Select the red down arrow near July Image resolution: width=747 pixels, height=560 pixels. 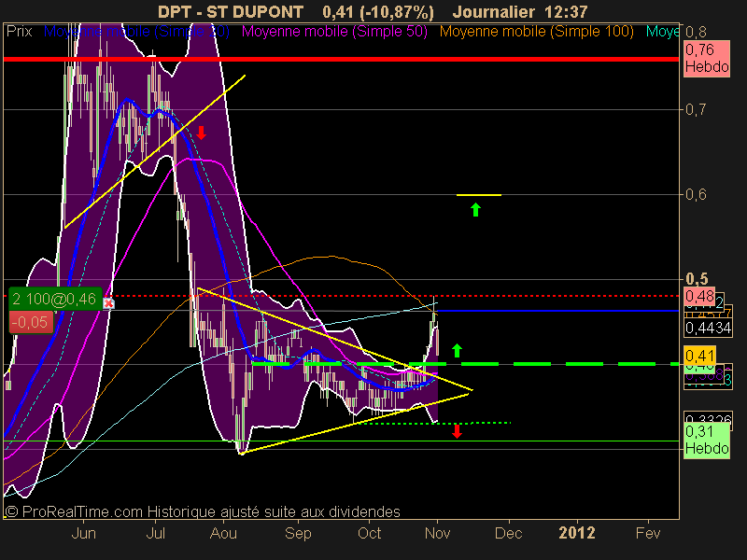[201, 133]
